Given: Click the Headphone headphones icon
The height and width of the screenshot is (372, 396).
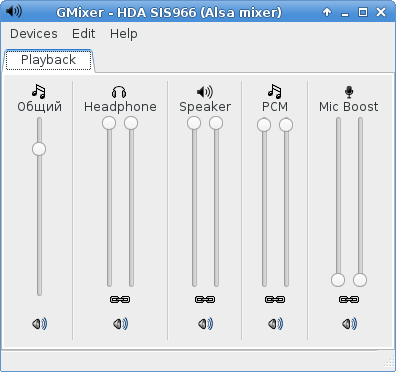Looking at the screenshot, I should tap(119, 92).
